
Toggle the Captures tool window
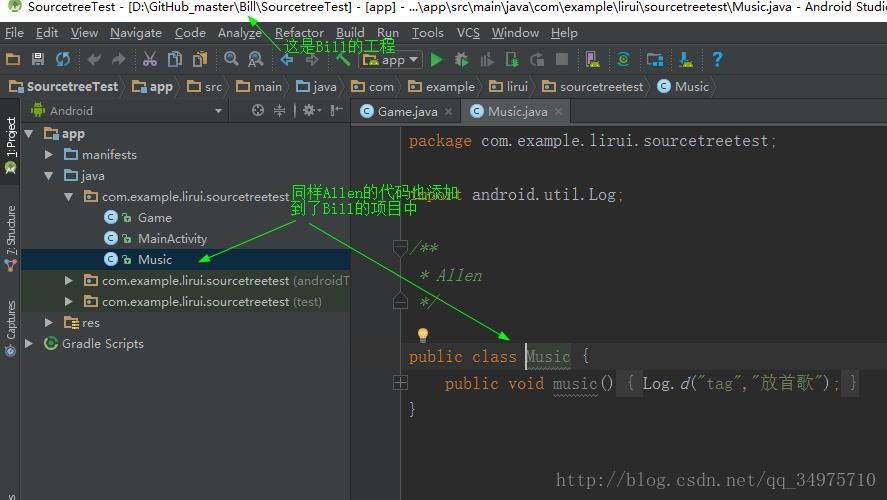coord(10,328)
